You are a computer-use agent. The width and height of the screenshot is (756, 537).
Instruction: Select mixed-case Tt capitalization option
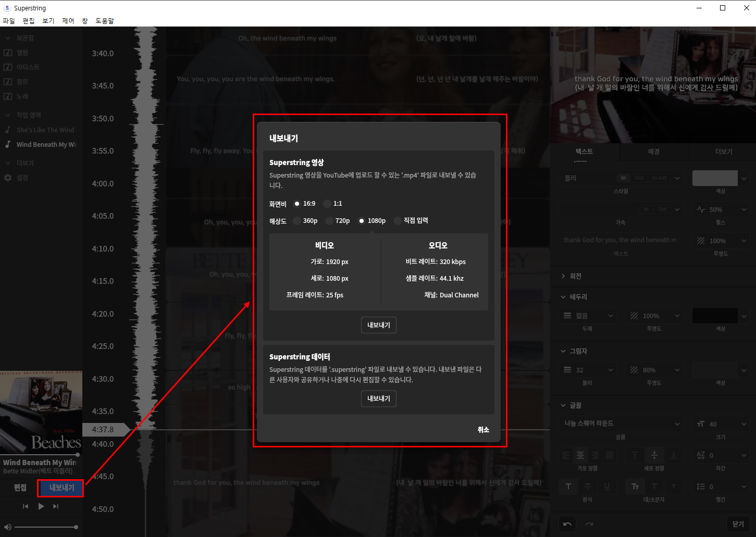coord(635,486)
